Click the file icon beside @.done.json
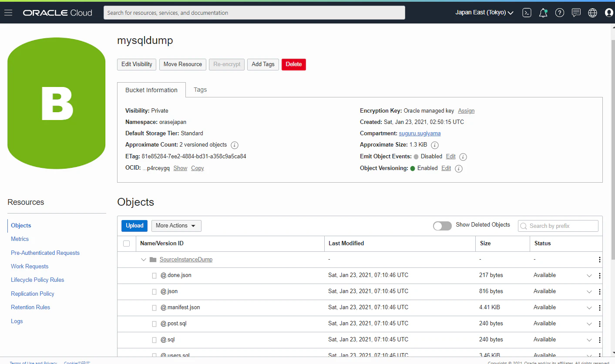Viewport: 615px width, 364px height. pos(154,276)
